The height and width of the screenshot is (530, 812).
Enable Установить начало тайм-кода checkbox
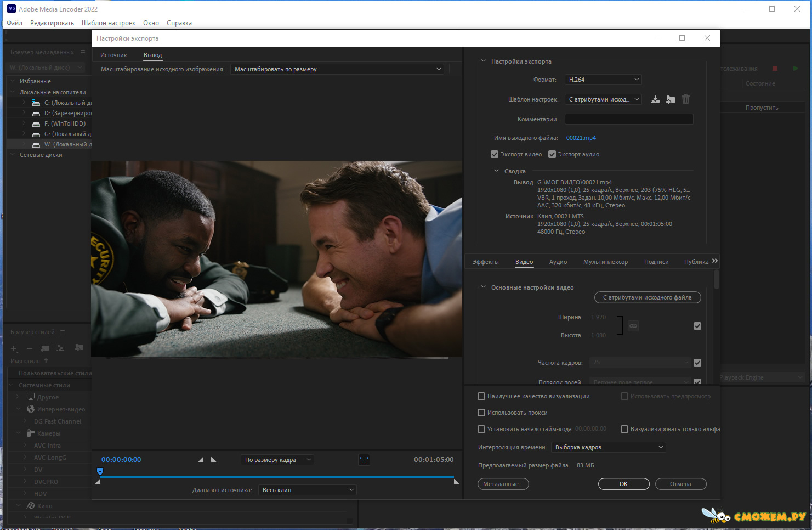[481, 429]
